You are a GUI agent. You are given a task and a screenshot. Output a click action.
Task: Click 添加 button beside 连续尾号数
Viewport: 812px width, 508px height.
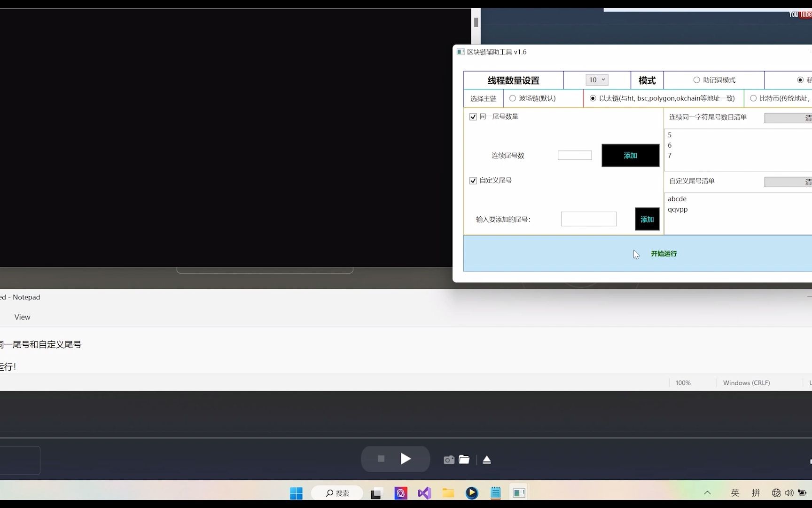click(631, 155)
